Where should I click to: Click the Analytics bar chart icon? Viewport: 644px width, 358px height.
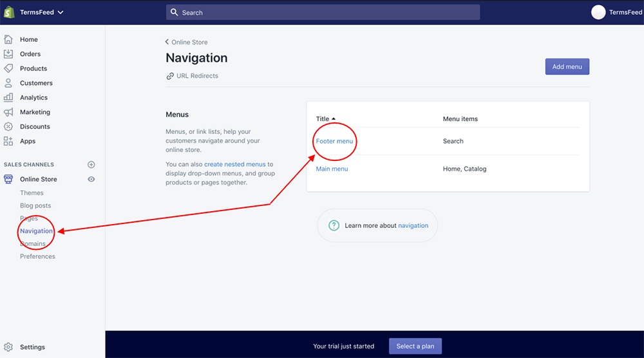point(8,97)
